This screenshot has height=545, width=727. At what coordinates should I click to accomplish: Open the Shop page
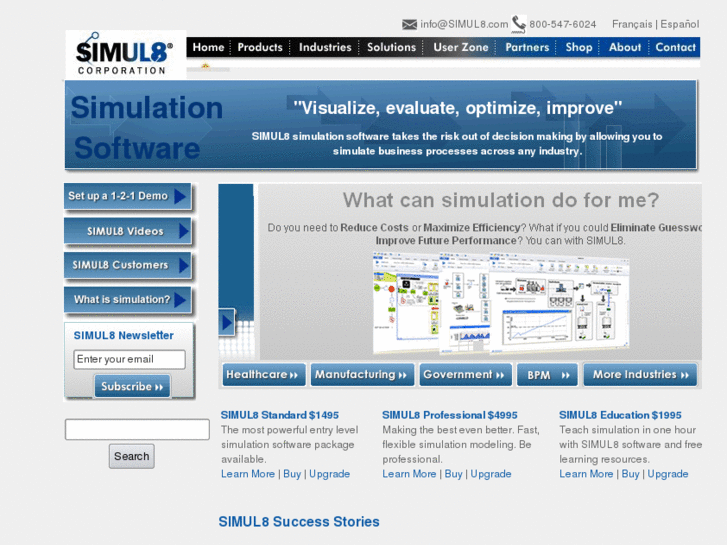[579, 47]
